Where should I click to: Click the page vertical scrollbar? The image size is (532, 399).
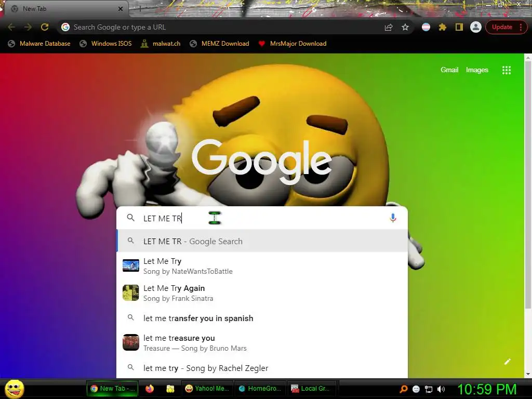(528, 185)
